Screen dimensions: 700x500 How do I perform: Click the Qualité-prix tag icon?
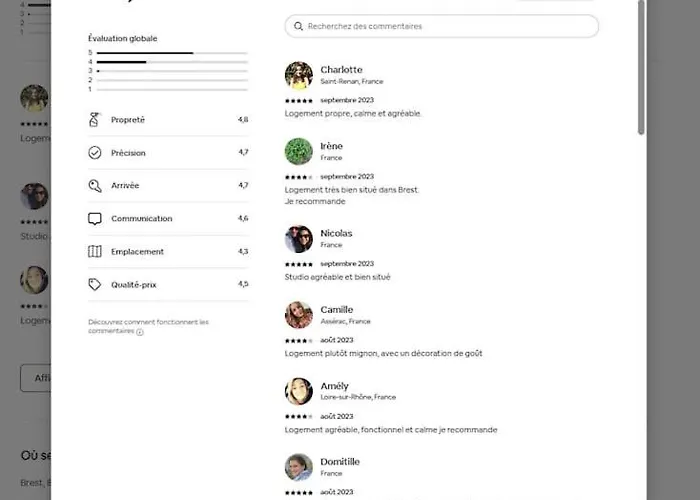(x=95, y=285)
